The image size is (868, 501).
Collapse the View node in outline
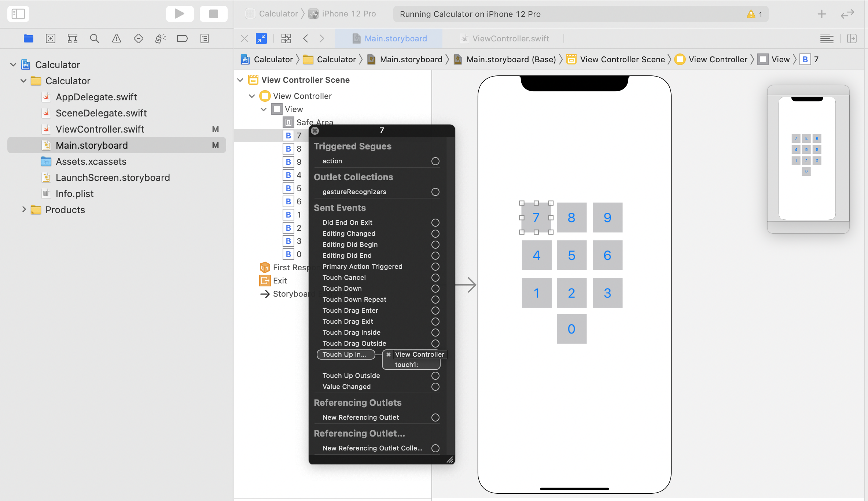(263, 109)
